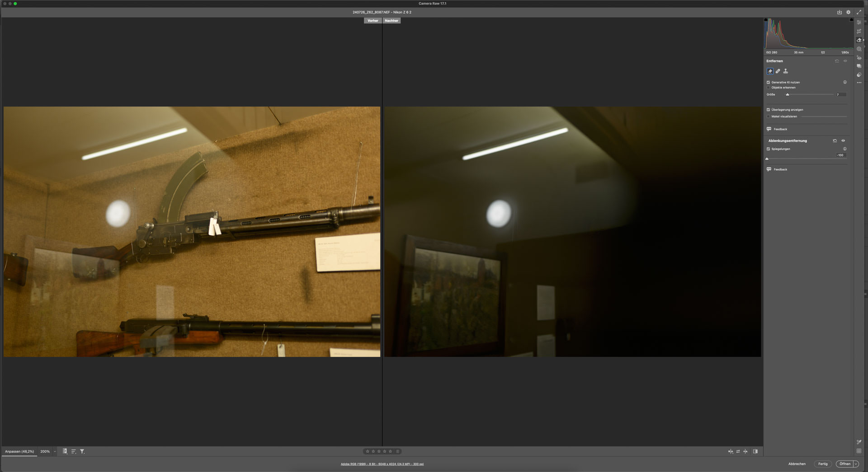Image resolution: width=868 pixels, height=472 pixels.
Task: Open the Presets panel icon
Action: tap(859, 75)
